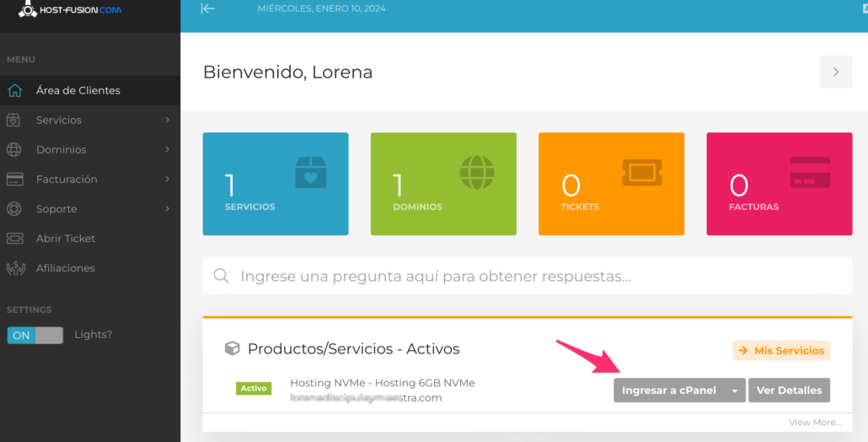868x442 pixels.
Task: Open the green 1 Dominios tile
Action: point(443,184)
